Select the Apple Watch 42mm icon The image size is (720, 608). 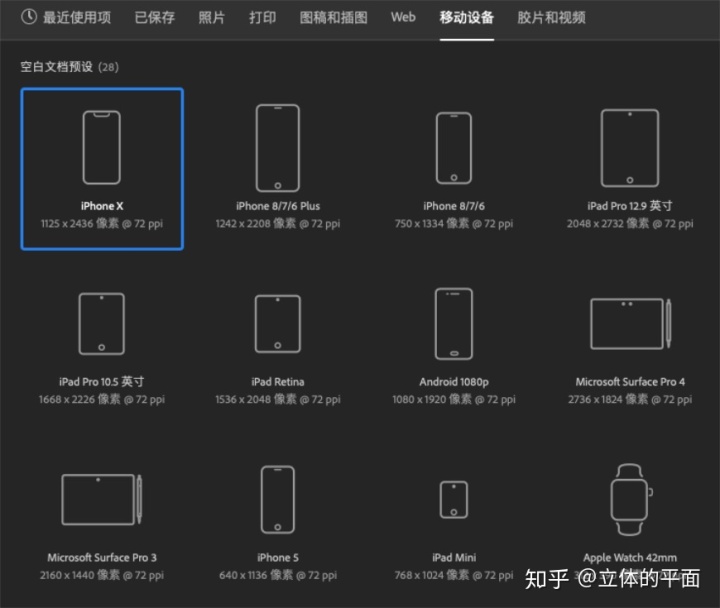(631, 500)
